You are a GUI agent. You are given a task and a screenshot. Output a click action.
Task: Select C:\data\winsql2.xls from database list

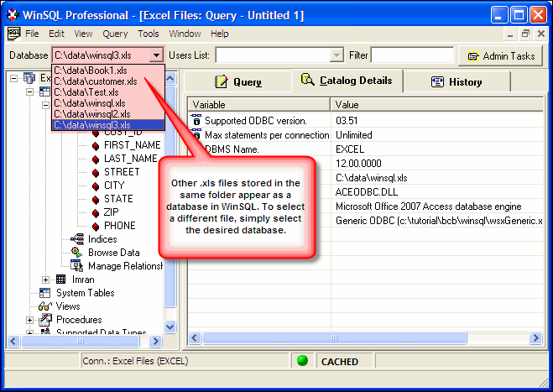[x=108, y=114]
